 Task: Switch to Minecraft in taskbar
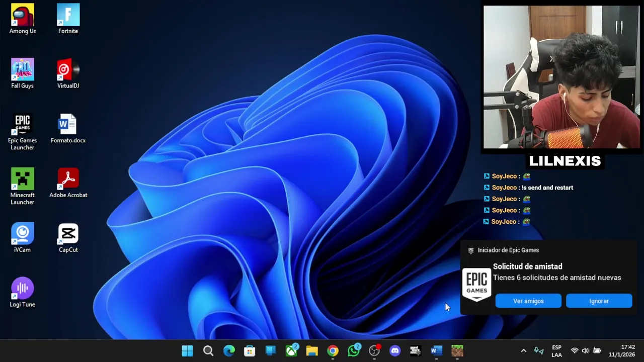coord(457,350)
